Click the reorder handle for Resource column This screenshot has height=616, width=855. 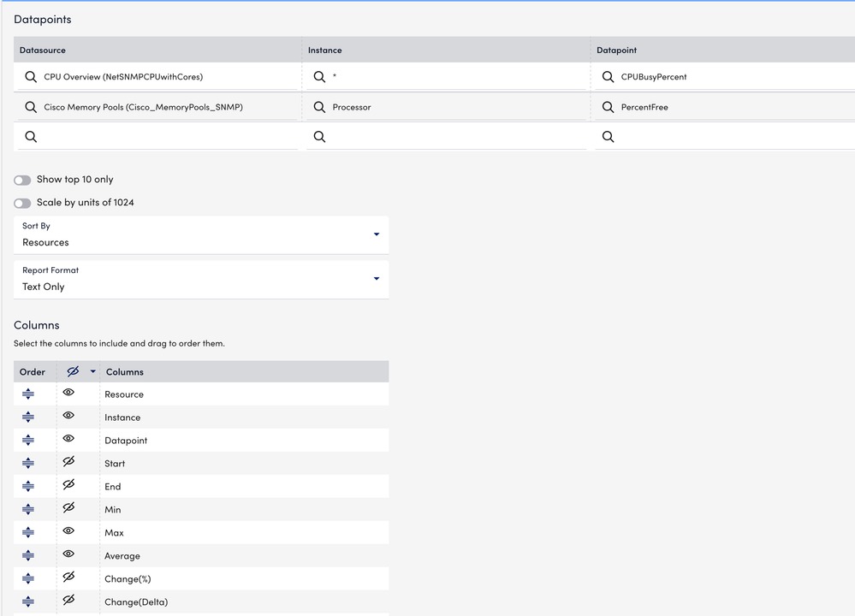[28, 394]
